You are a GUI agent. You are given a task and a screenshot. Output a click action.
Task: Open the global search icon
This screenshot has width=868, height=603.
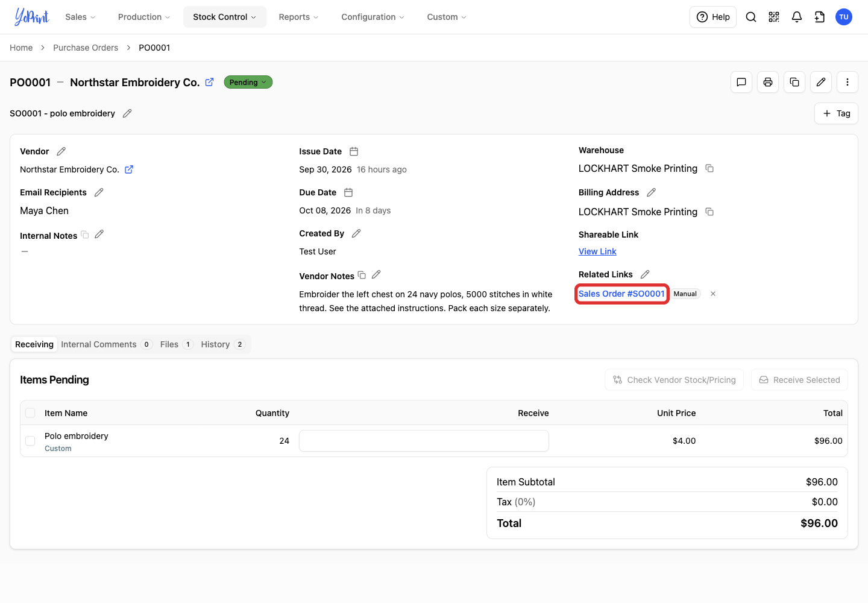[x=751, y=17]
